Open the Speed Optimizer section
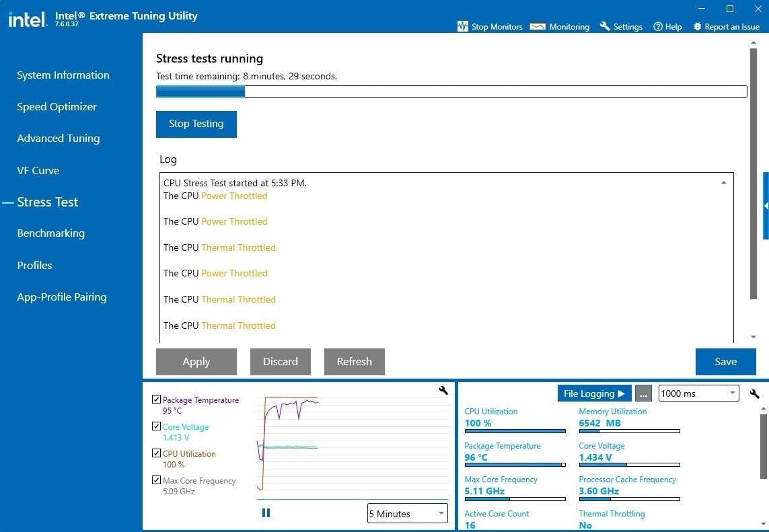Image resolution: width=769 pixels, height=532 pixels. (x=57, y=107)
